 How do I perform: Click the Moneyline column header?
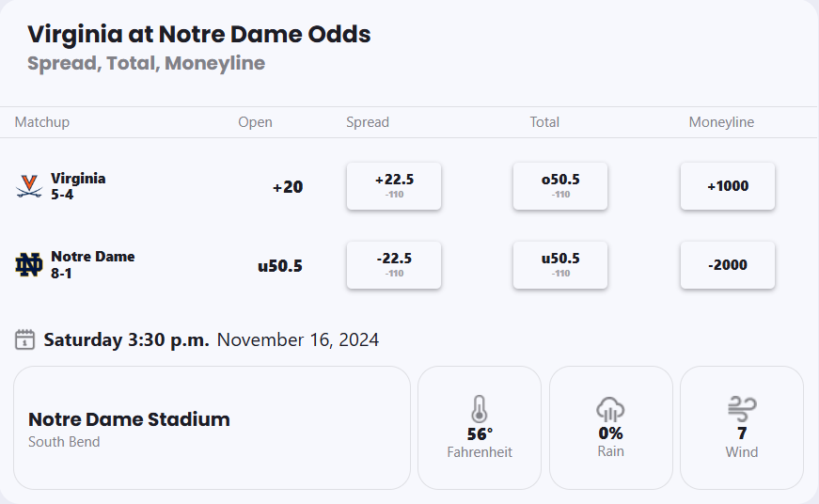click(721, 122)
